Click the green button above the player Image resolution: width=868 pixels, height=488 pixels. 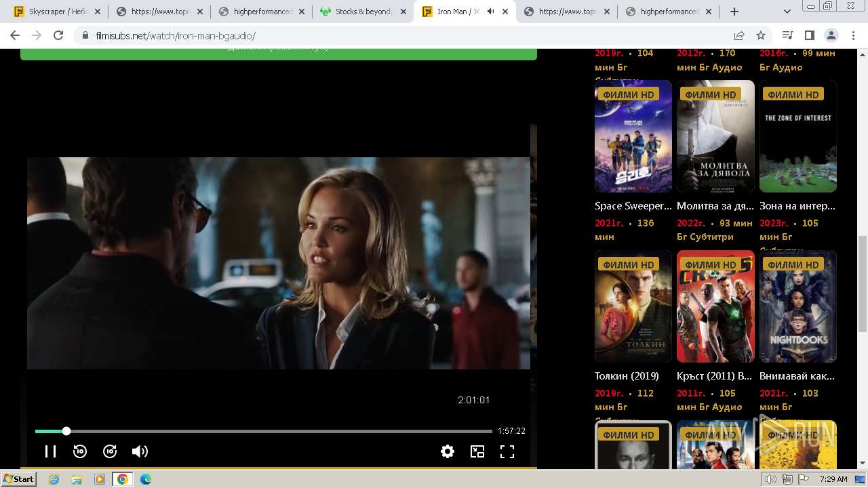(279, 54)
